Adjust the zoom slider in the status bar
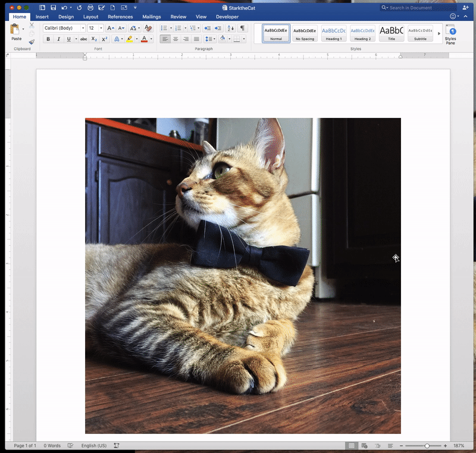Image resolution: width=476 pixels, height=453 pixels. click(427, 445)
